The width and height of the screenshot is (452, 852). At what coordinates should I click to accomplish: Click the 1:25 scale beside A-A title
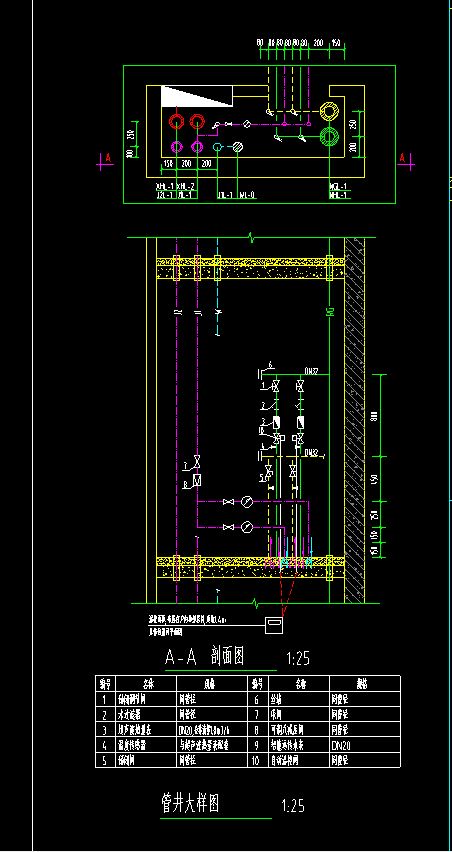point(298,659)
